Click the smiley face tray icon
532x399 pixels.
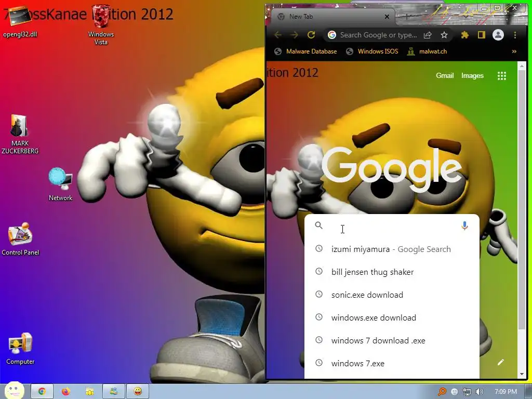[x=455, y=392]
